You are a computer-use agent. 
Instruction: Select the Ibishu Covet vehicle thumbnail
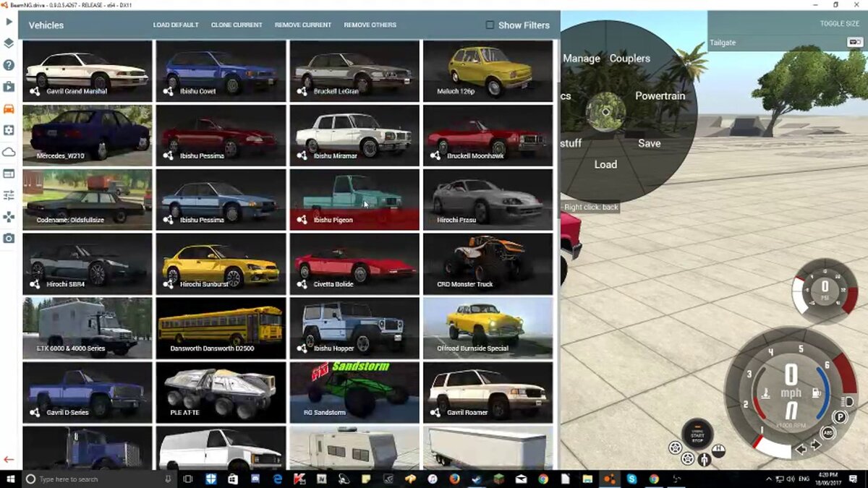coord(221,71)
